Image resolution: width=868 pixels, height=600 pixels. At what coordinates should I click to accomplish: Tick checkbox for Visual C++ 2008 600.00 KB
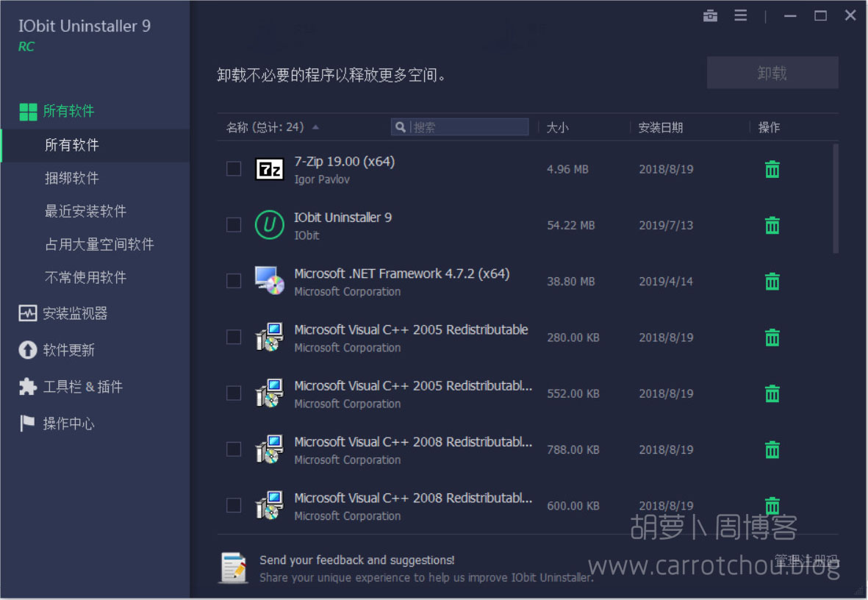pos(234,505)
